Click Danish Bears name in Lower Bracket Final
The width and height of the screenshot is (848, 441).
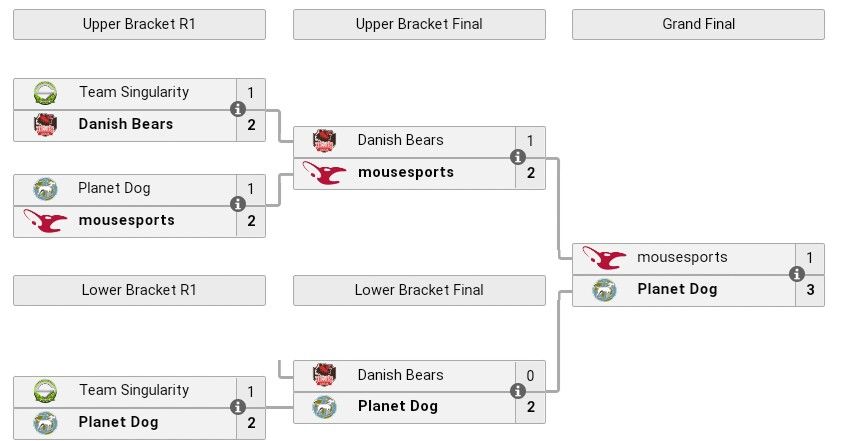point(400,375)
